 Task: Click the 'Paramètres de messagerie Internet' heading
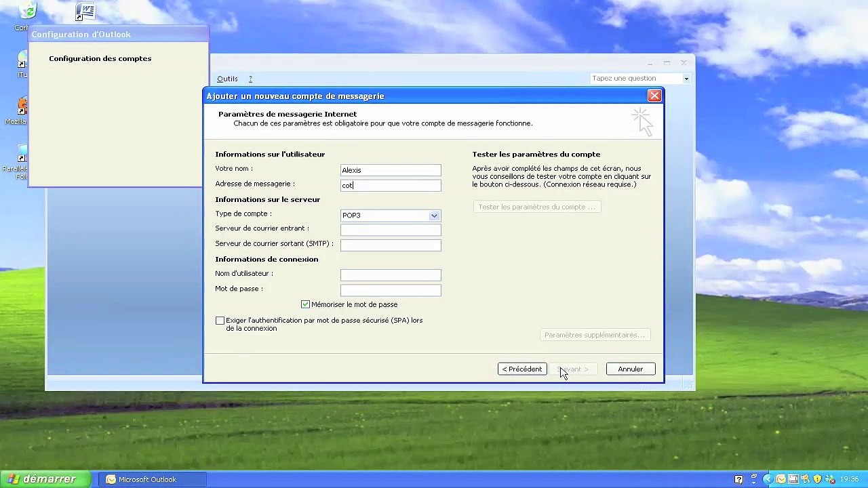tap(288, 114)
